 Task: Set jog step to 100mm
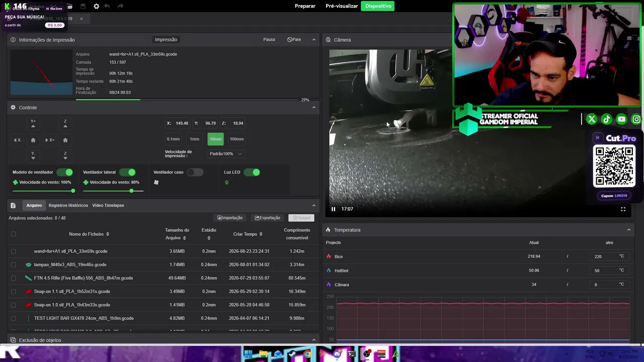pos(236,139)
